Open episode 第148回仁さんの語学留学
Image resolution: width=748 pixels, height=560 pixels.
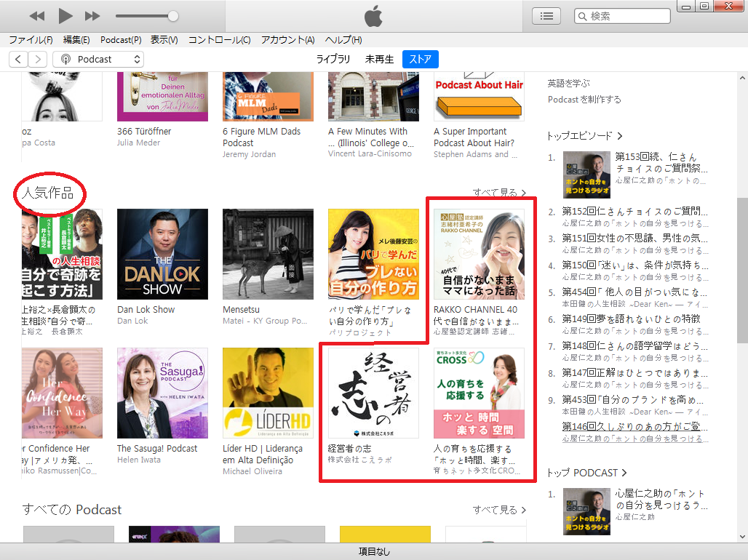click(635, 346)
